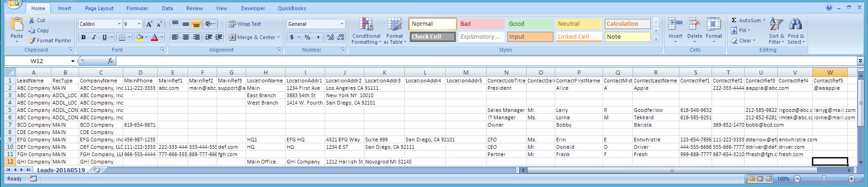Click the Sort & Filter icon
The height and width of the screenshot is (187, 868).
coord(776,25)
